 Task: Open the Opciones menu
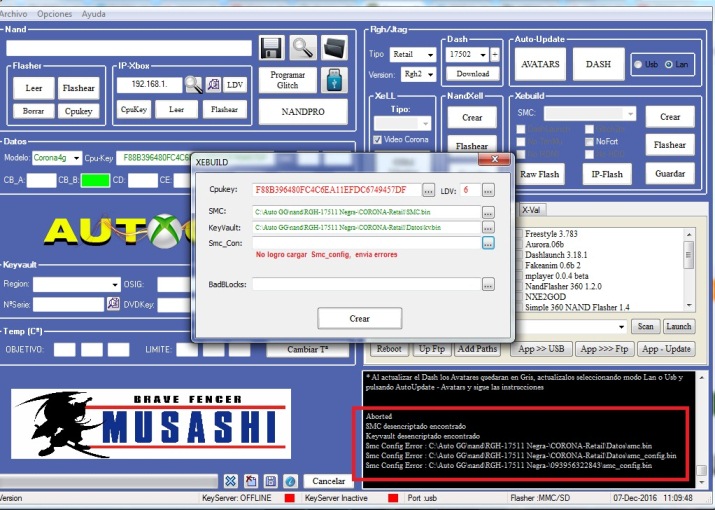tap(54, 14)
